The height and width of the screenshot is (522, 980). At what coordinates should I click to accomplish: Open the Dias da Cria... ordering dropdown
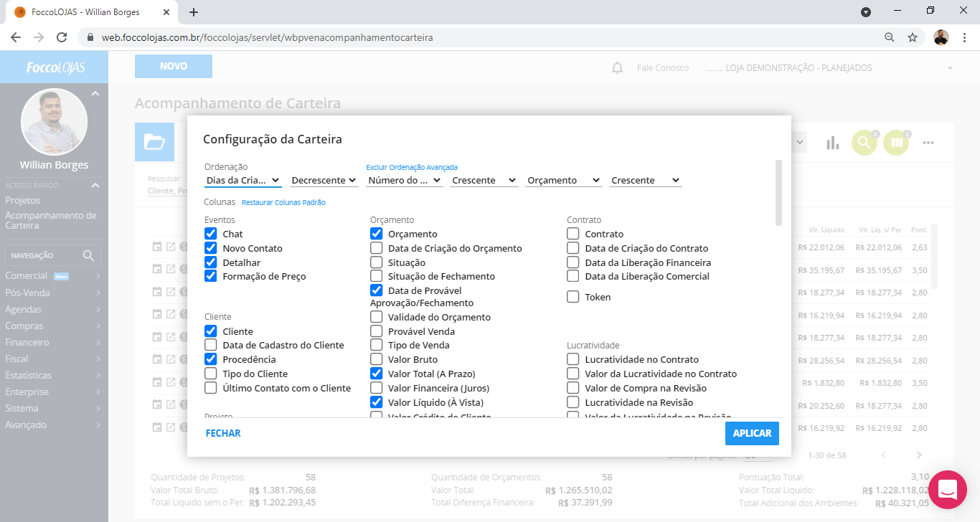click(x=242, y=181)
